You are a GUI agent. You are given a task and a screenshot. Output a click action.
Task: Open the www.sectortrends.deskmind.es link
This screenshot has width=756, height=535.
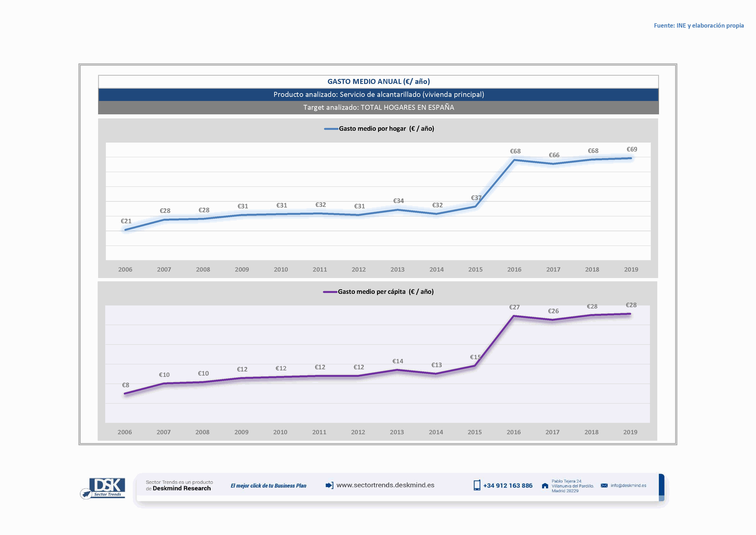click(385, 485)
